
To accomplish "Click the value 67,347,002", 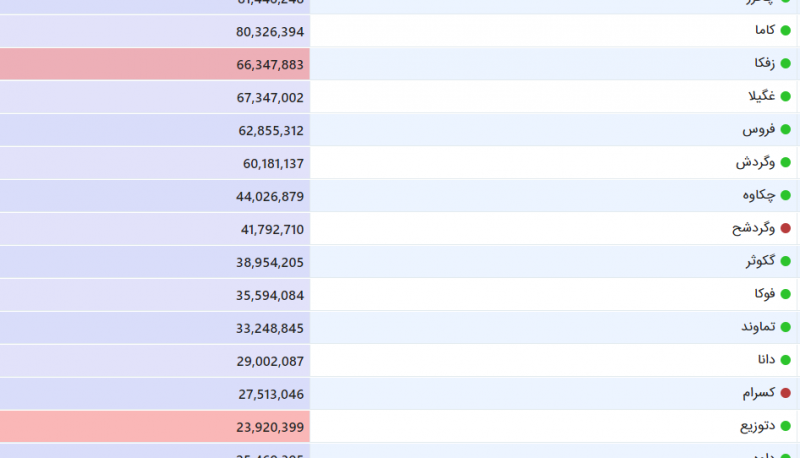I will (x=270, y=98).
